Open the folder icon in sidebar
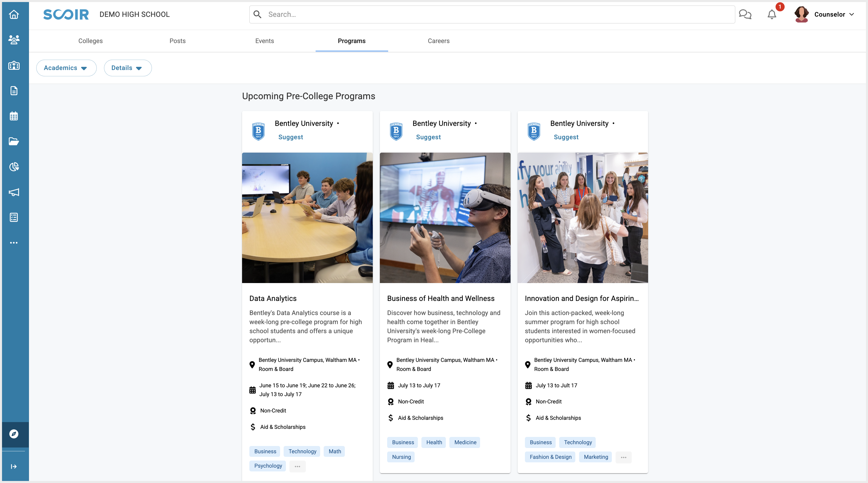868x483 pixels. [x=14, y=142]
